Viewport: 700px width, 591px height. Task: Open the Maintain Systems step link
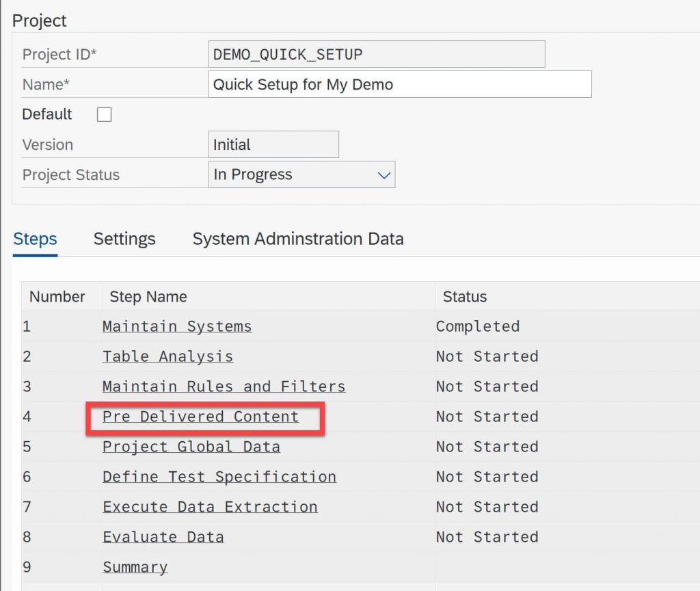point(177,326)
